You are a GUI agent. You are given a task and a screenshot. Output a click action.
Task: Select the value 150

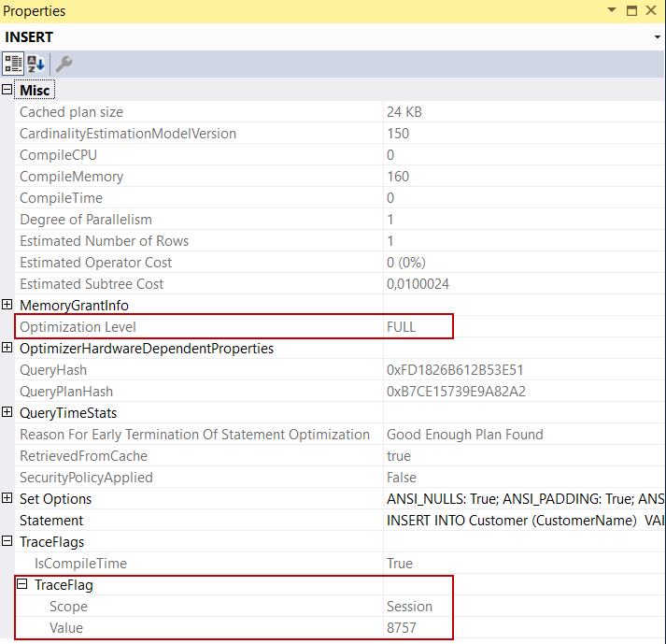coord(398,134)
